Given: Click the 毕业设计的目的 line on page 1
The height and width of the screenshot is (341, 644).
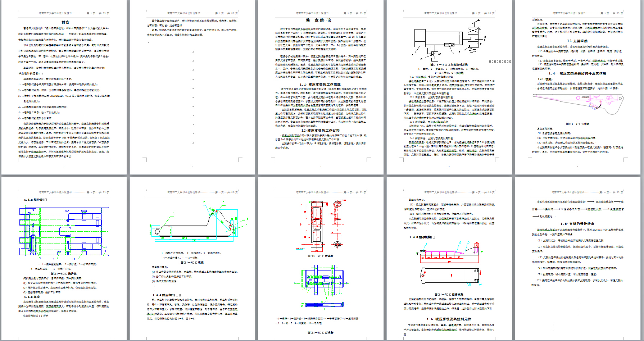Looking at the screenshot, I should pyautogui.click(x=31, y=73).
